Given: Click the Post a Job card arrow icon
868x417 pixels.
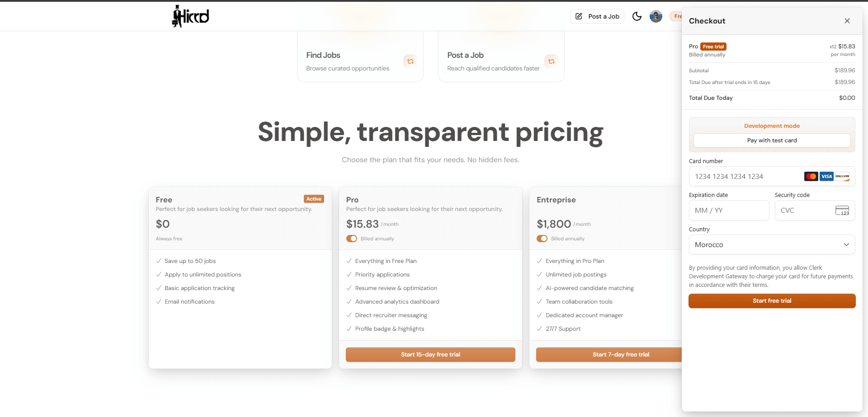Looking at the screenshot, I should click(x=551, y=61).
